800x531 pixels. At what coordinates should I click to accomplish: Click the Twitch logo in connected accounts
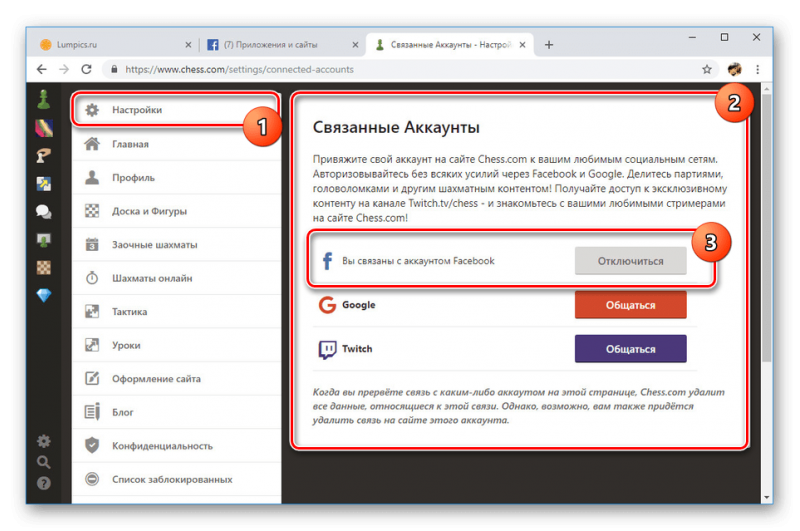327,349
